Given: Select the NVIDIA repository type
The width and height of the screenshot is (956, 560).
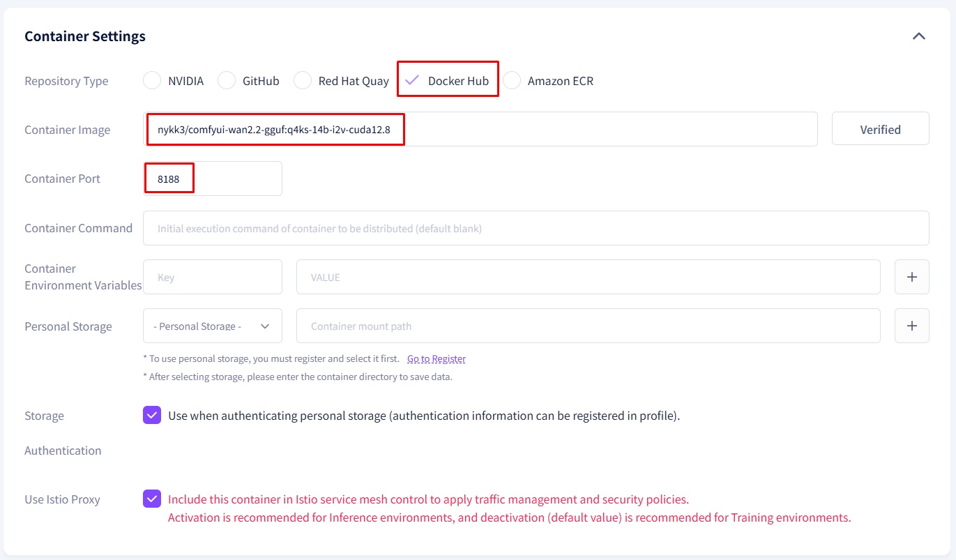Looking at the screenshot, I should tap(152, 81).
